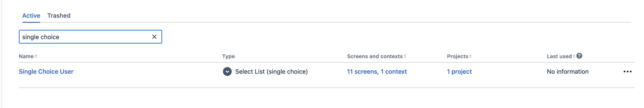
Task: Open the 1 project link
Action: tap(459, 71)
